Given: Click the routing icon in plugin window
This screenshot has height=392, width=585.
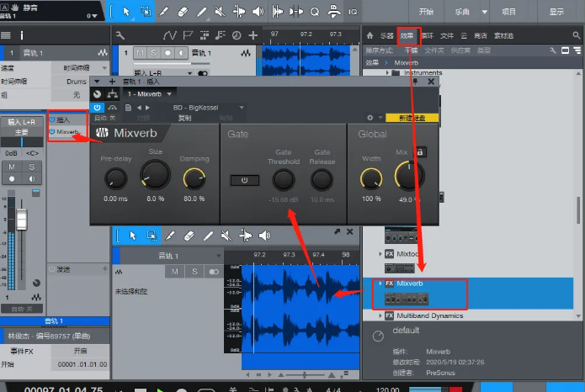Looking at the screenshot, I should pos(112,93).
